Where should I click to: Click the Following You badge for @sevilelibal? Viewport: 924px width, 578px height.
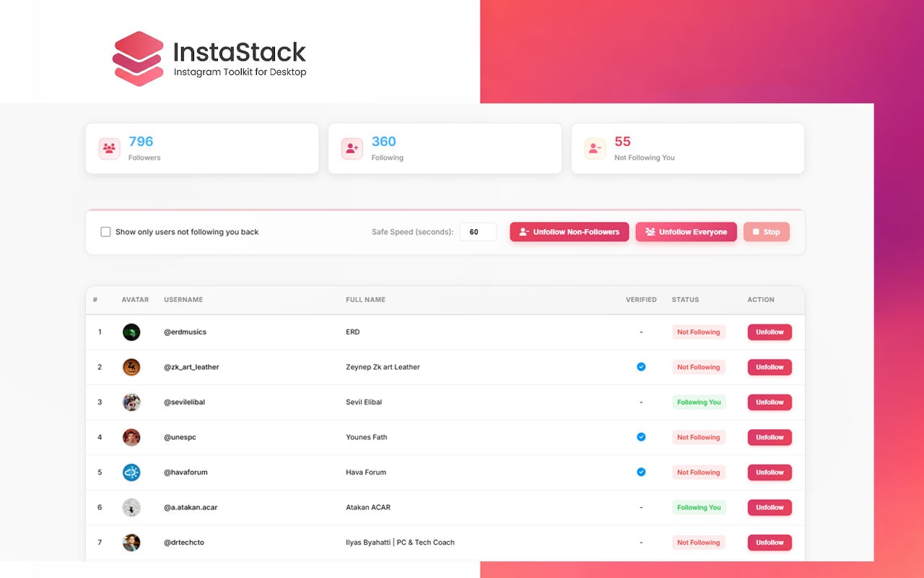click(699, 402)
